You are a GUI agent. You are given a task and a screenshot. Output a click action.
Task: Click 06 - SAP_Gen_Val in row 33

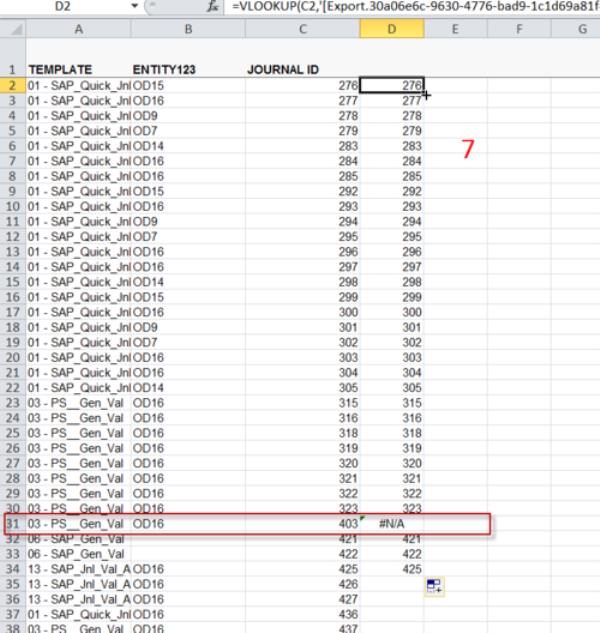[78, 554]
